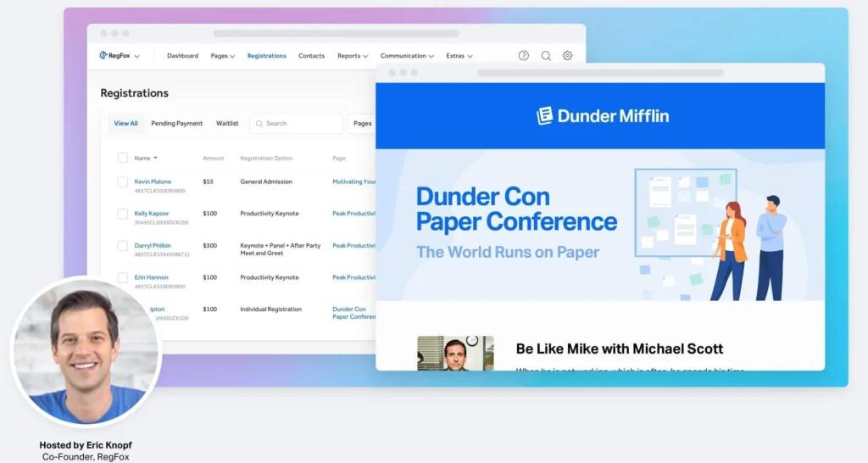Open Erin Hannon's Peak Productivity page link

(x=353, y=277)
